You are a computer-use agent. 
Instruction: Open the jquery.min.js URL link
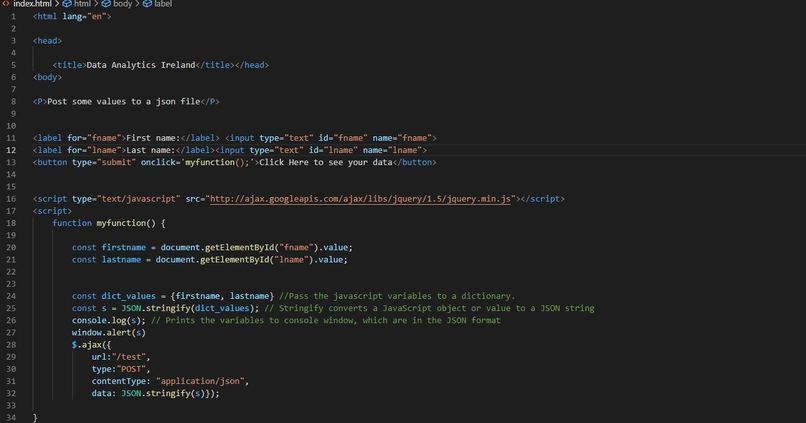(x=360, y=198)
